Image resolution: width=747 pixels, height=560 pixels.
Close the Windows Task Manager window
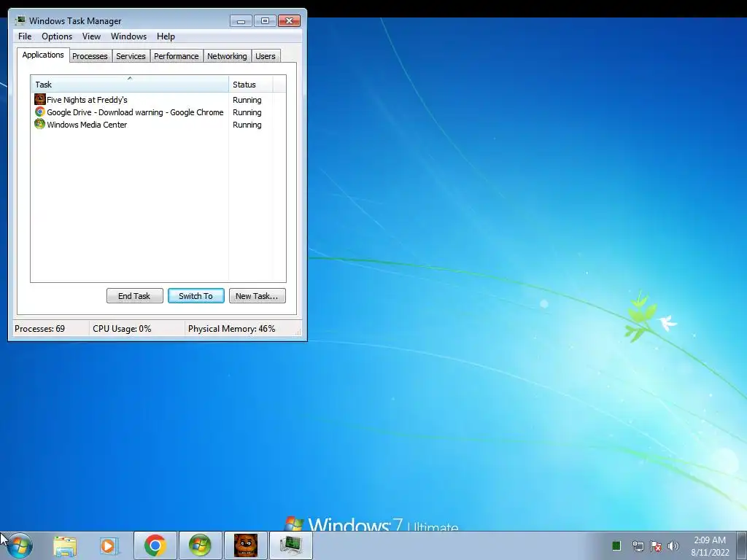coord(289,21)
